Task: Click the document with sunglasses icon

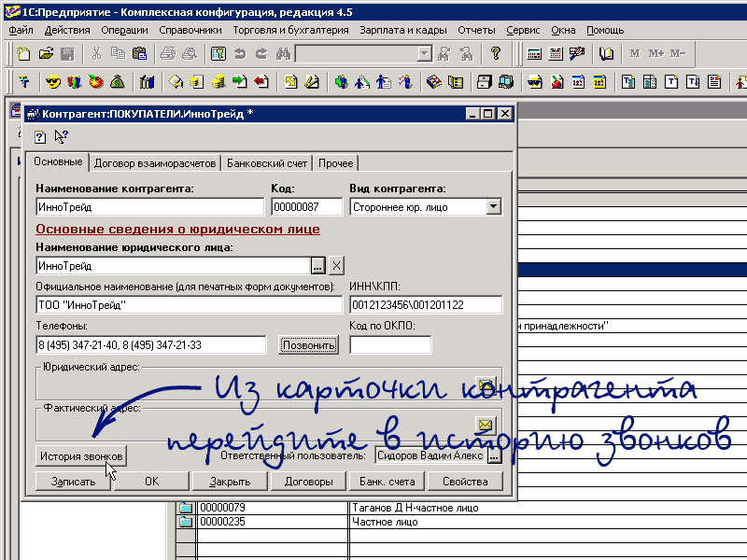Action: pos(535,82)
